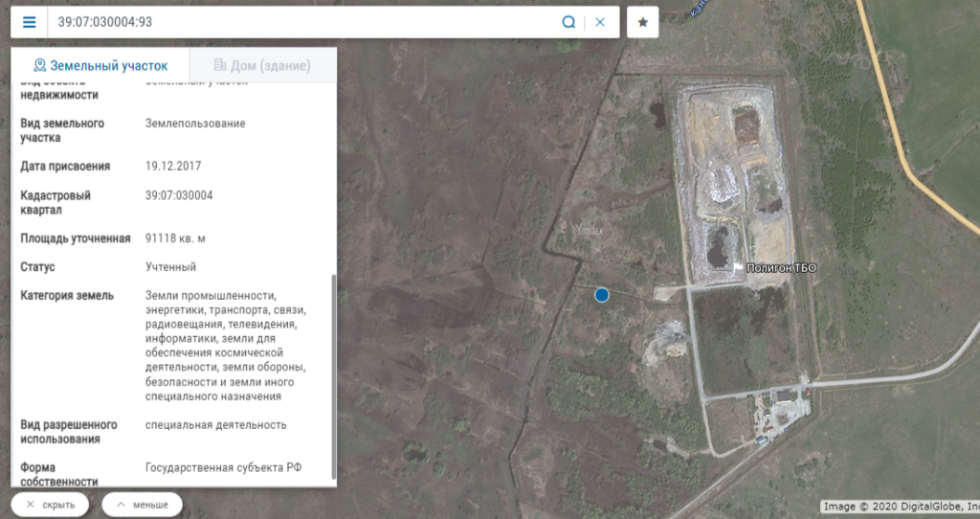Click the Категория земель label
Viewport: 980px width, 519px height.
pyautogui.click(x=67, y=296)
